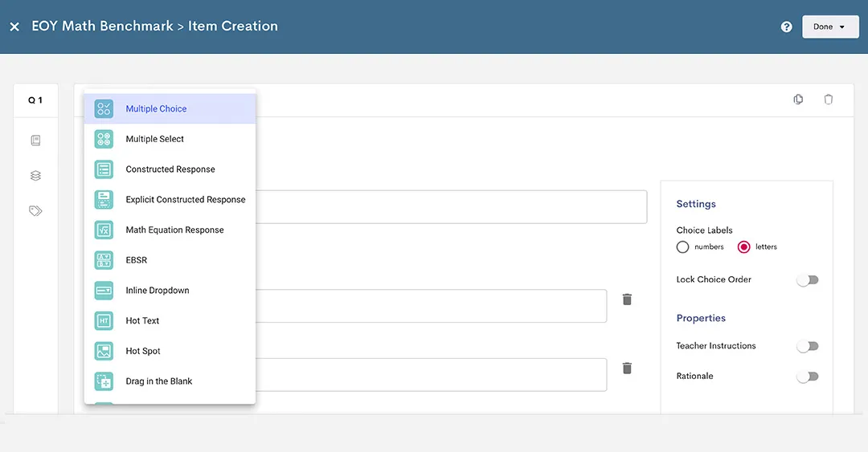
Task: Click the Drag in the Blank icon
Action: pyautogui.click(x=104, y=381)
